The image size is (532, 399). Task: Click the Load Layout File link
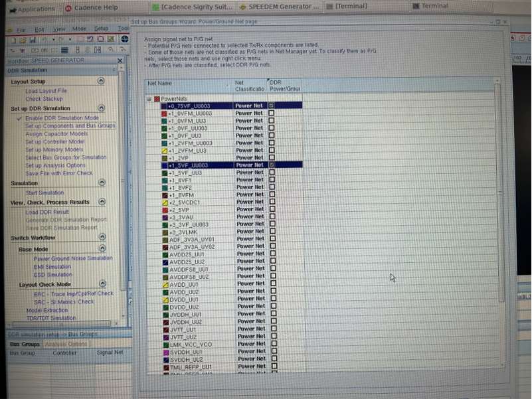coord(46,90)
